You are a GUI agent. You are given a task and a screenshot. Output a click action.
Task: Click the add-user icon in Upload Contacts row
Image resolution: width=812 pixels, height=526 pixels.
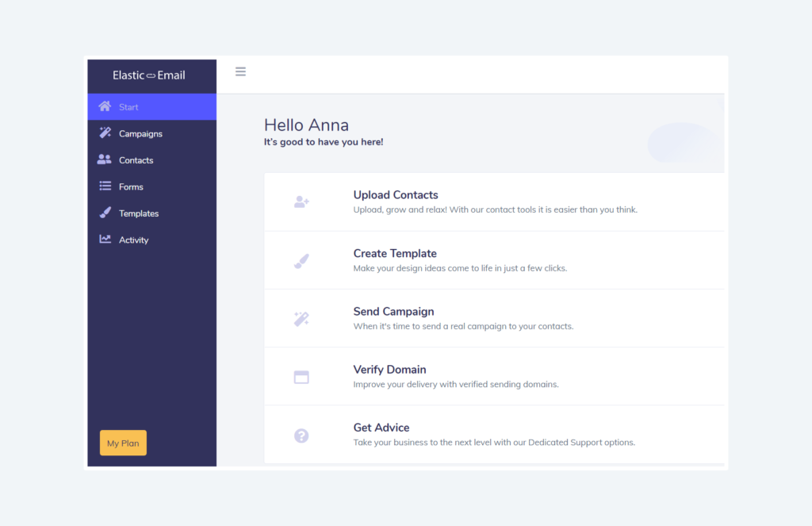click(x=301, y=202)
